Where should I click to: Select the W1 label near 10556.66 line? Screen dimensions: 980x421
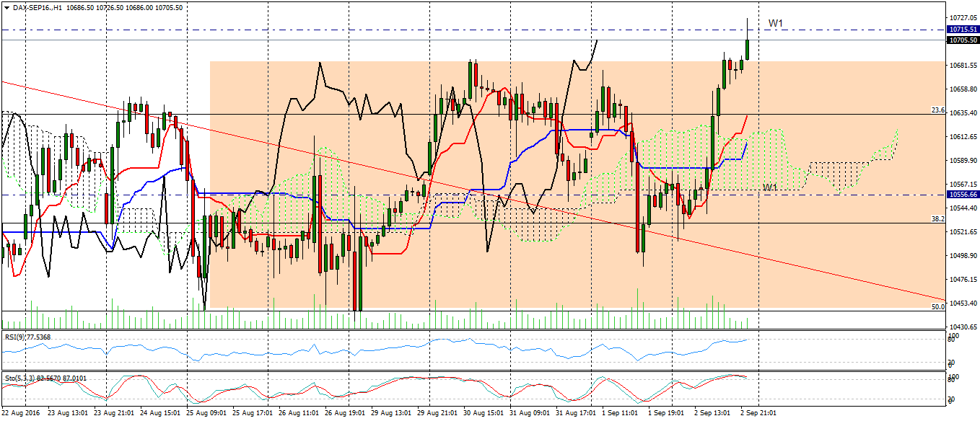[x=771, y=187]
